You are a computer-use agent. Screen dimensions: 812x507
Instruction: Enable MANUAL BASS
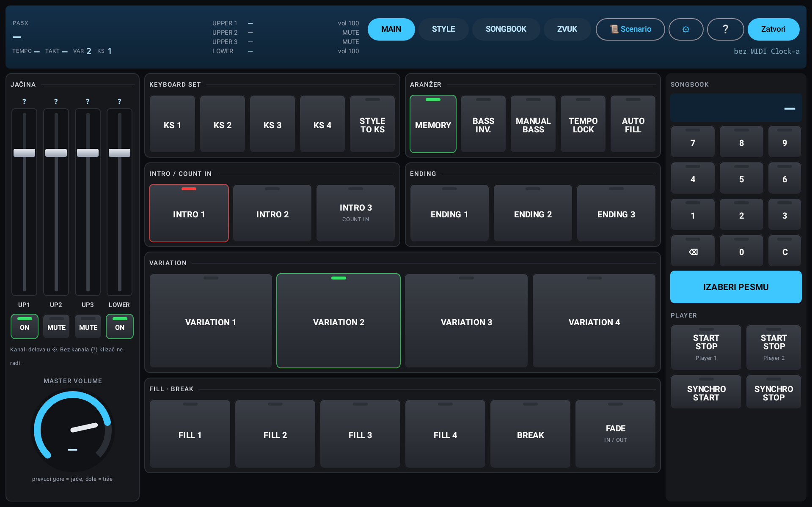533,124
